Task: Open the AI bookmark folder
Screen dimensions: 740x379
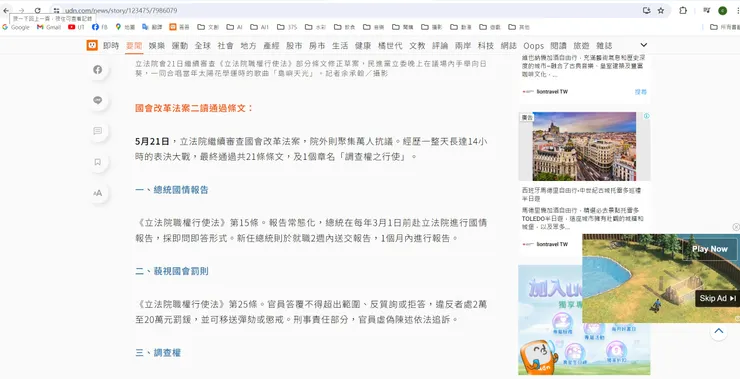Action: coord(234,27)
